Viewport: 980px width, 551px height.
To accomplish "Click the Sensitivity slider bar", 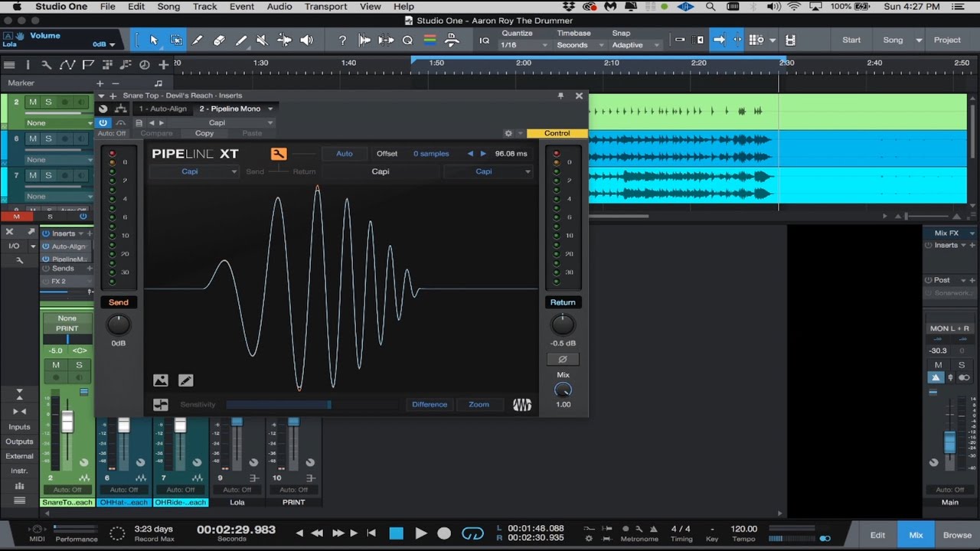I will (279, 405).
